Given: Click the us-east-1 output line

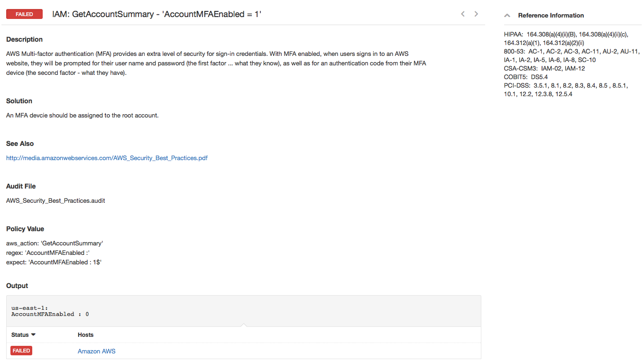Looking at the screenshot, I should [29, 308].
